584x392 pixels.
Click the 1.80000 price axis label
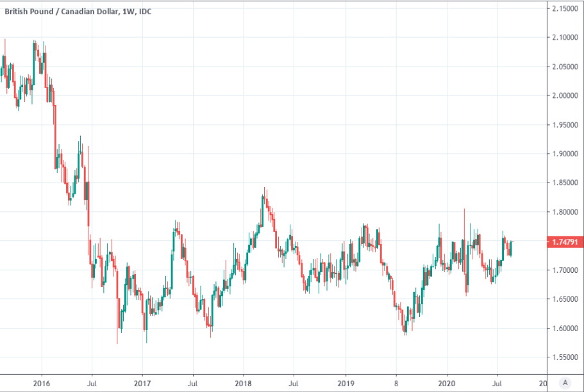tap(565, 213)
